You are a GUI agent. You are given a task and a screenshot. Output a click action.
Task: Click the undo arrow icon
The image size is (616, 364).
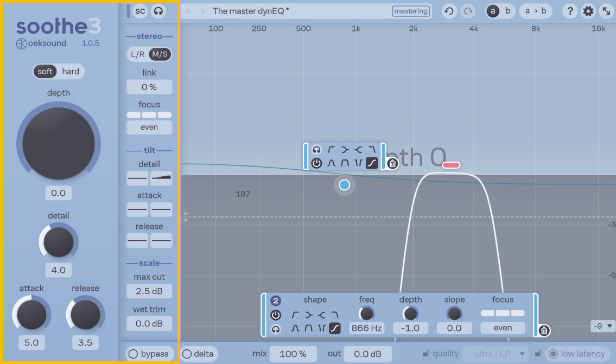pos(449,11)
